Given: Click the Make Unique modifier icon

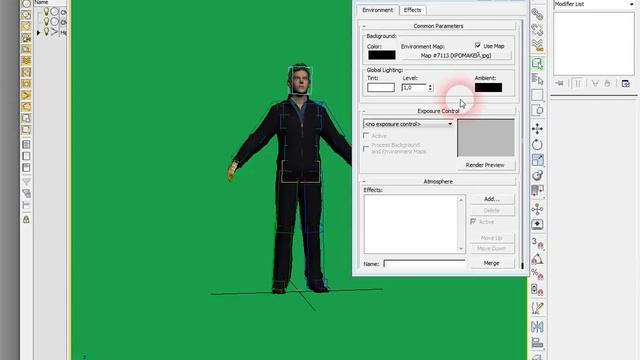Looking at the screenshot, I should [x=595, y=84].
